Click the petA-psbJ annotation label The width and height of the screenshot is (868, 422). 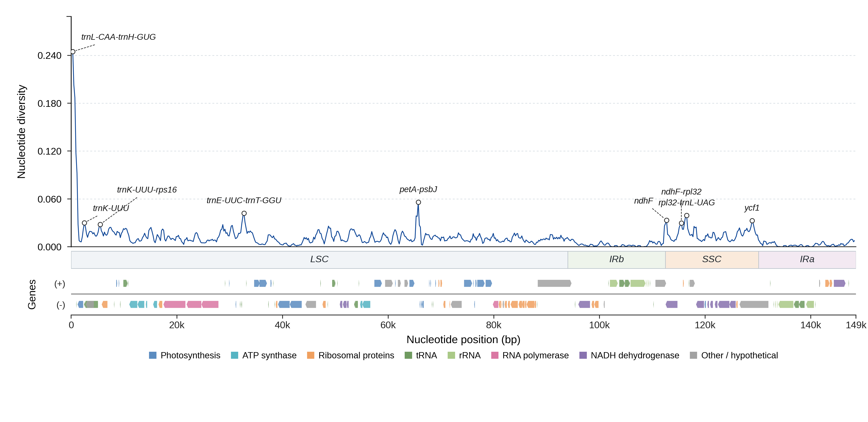(418, 190)
